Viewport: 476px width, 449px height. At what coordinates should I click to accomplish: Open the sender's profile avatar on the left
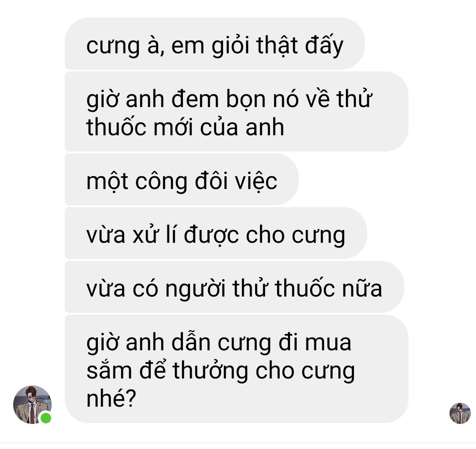(x=32, y=404)
